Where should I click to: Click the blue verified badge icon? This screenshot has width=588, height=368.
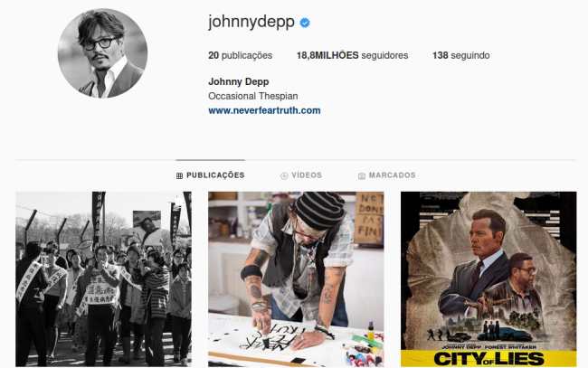[305, 23]
